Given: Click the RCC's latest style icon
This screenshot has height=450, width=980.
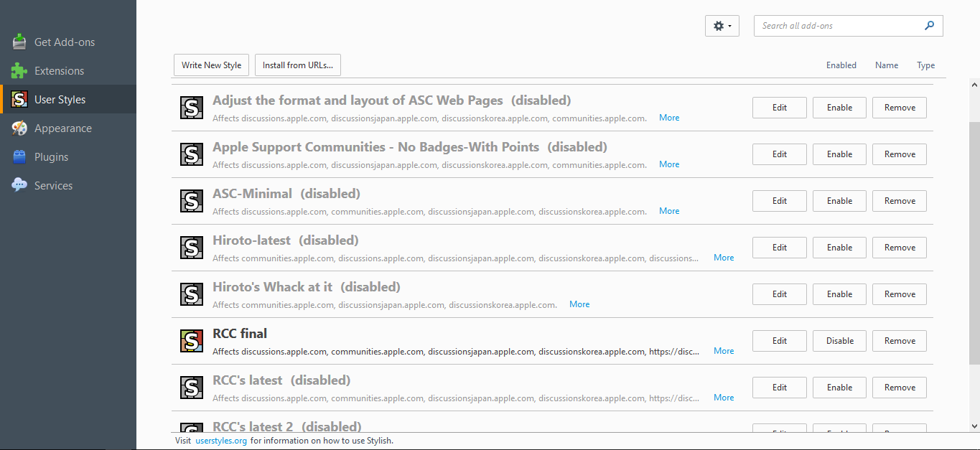Looking at the screenshot, I should pyautogui.click(x=191, y=388).
